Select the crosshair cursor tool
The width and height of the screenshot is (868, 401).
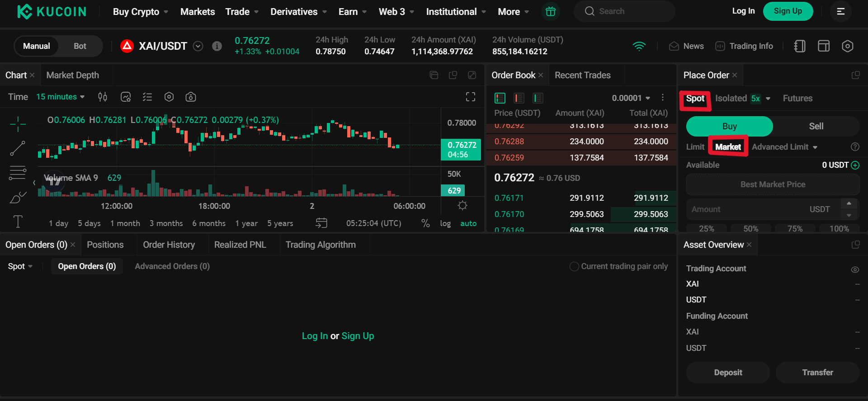pyautogui.click(x=18, y=123)
